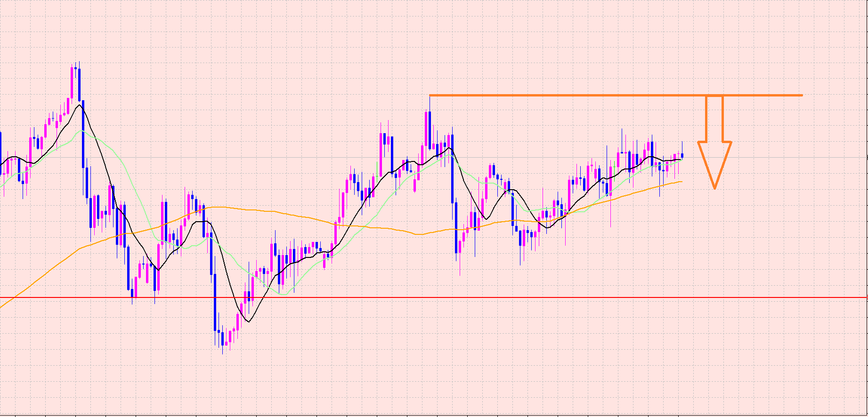Click the pointed tip of the orange arrow
868x417 pixels.
tap(714, 188)
